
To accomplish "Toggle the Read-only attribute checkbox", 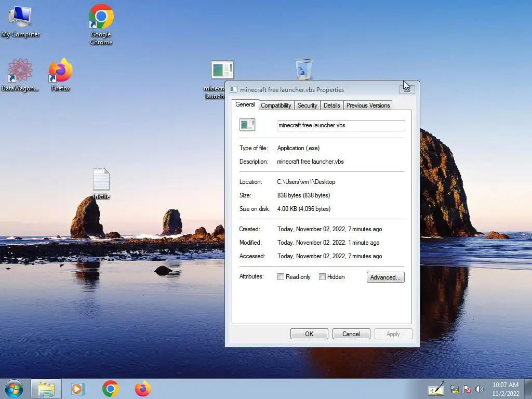I will (x=281, y=277).
